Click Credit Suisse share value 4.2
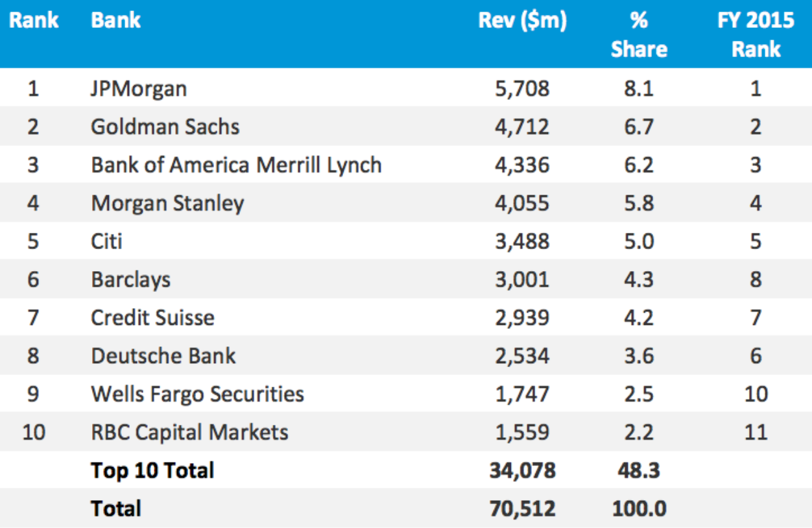 [639, 318]
